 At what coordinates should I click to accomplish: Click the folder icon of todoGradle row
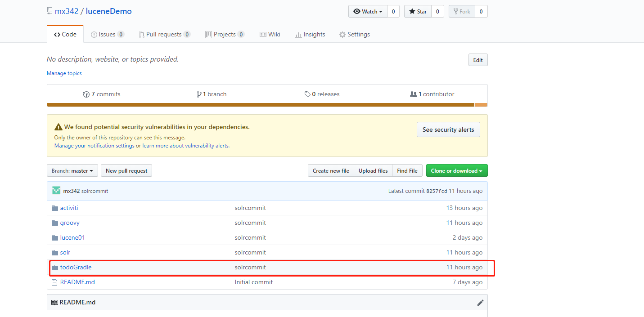55,267
